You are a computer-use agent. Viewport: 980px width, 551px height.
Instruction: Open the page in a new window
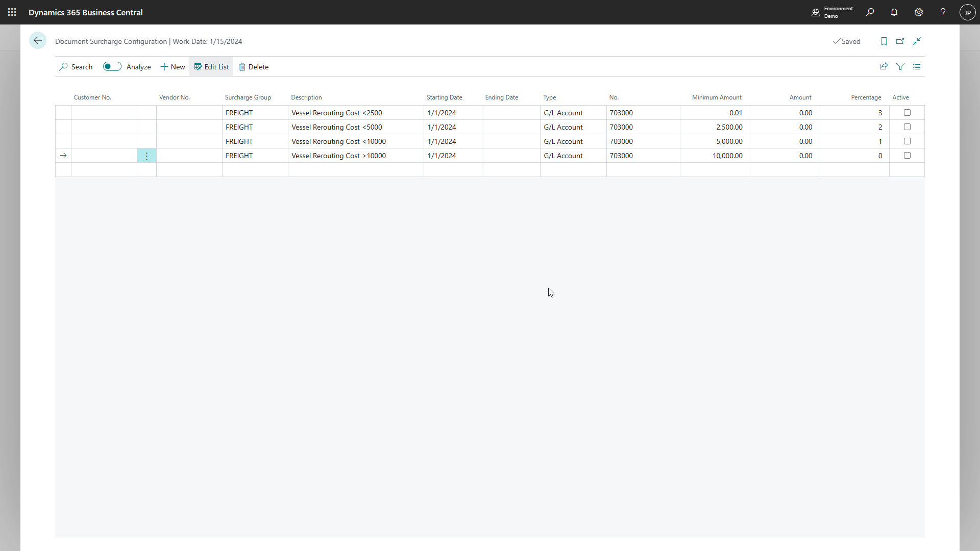tap(900, 41)
